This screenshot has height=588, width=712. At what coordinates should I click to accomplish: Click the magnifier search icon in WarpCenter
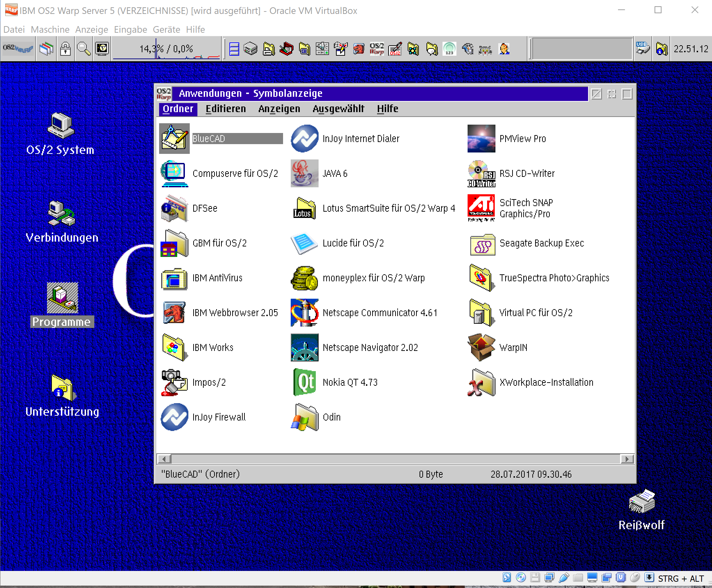(x=84, y=49)
